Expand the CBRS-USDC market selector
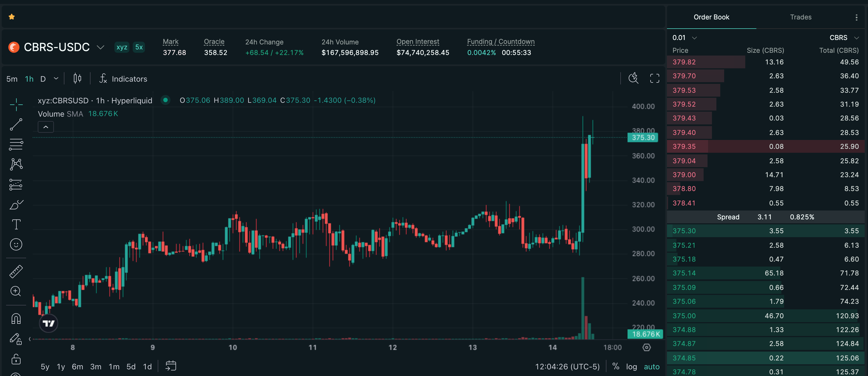 tap(101, 47)
